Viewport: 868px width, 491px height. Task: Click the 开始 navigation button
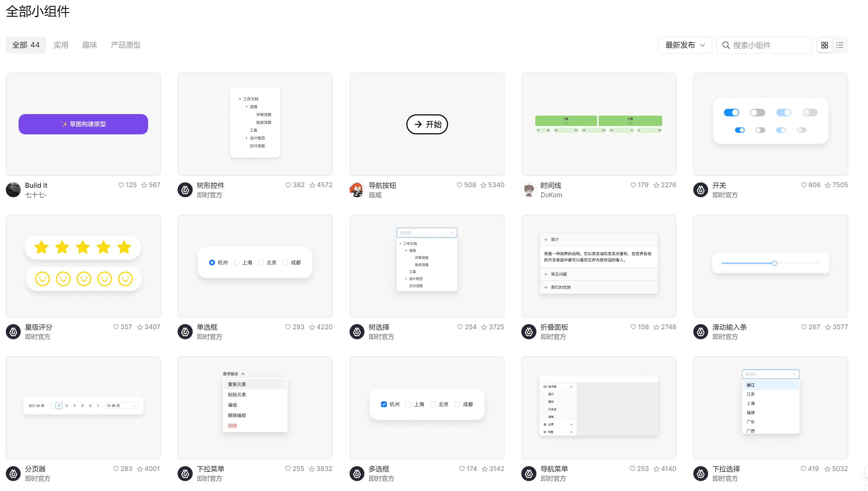tap(427, 124)
